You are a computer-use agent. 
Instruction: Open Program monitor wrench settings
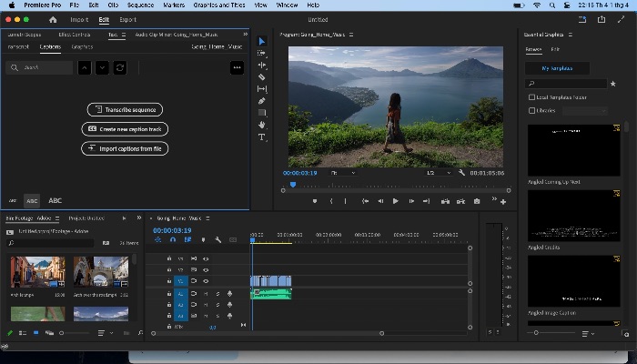[461, 173]
